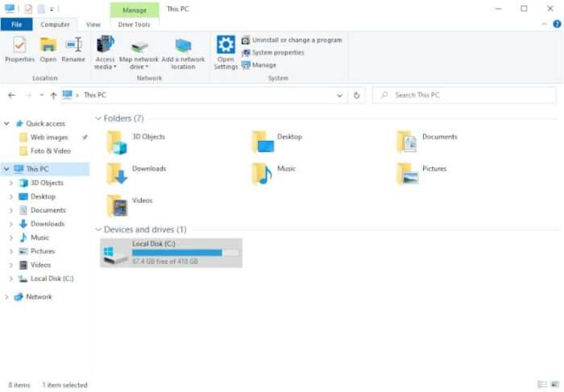Click the Search This PC box

(x=464, y=95)
